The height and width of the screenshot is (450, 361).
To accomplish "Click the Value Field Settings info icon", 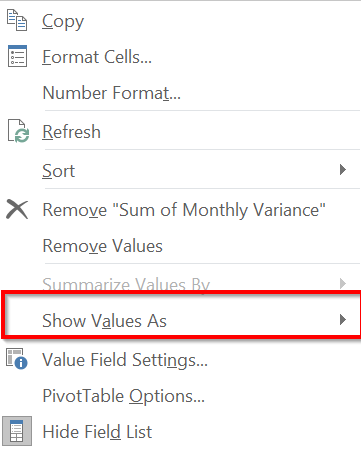I will tap(17, 359).
